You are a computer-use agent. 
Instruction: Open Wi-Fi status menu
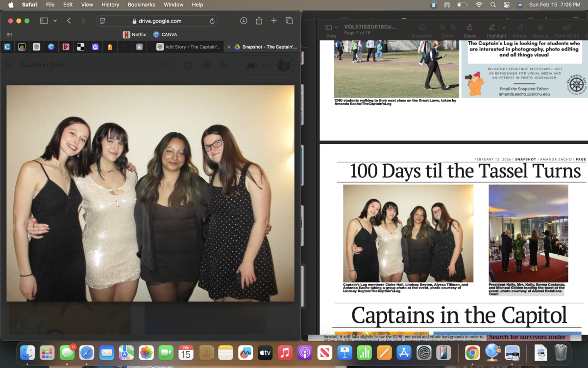[479, 4]
